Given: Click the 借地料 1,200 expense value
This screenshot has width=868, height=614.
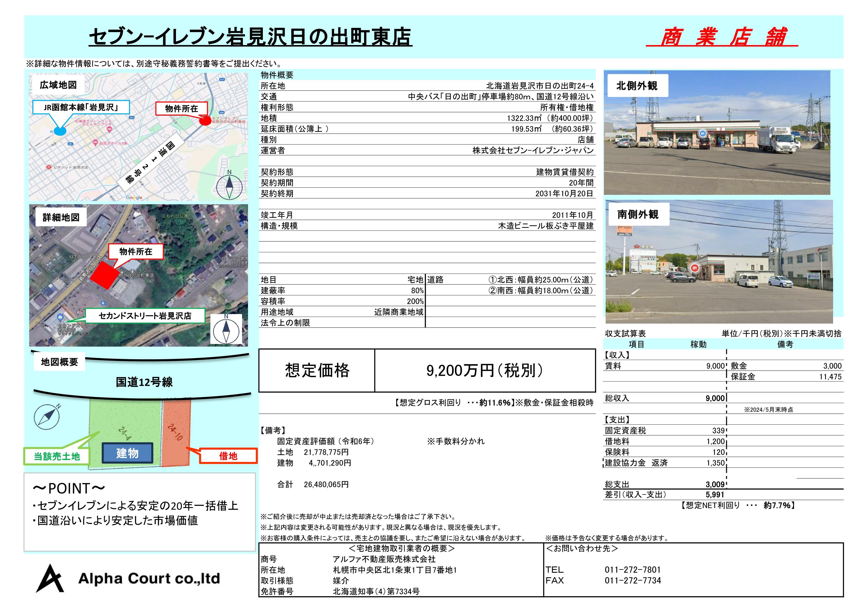Looking at the screenshot, I should click(716, 441).
